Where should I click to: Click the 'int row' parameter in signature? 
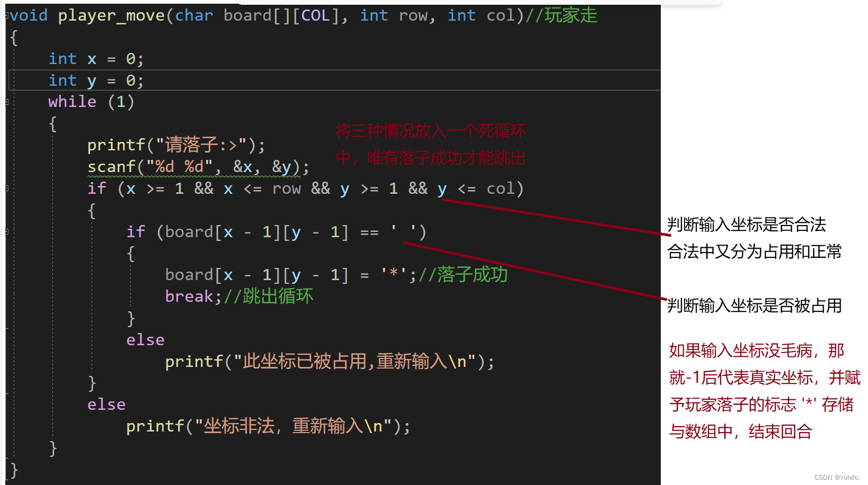coord(394,15)
